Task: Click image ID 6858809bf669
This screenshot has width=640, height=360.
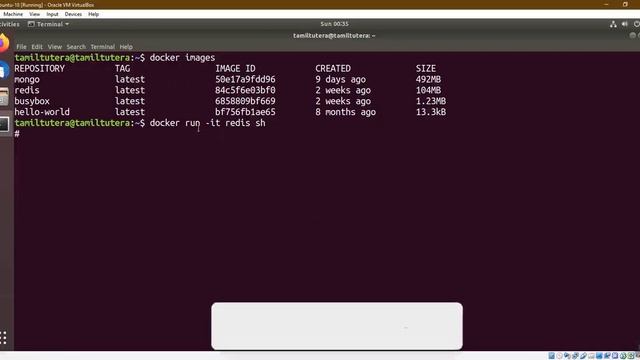Action: [245, 101]
